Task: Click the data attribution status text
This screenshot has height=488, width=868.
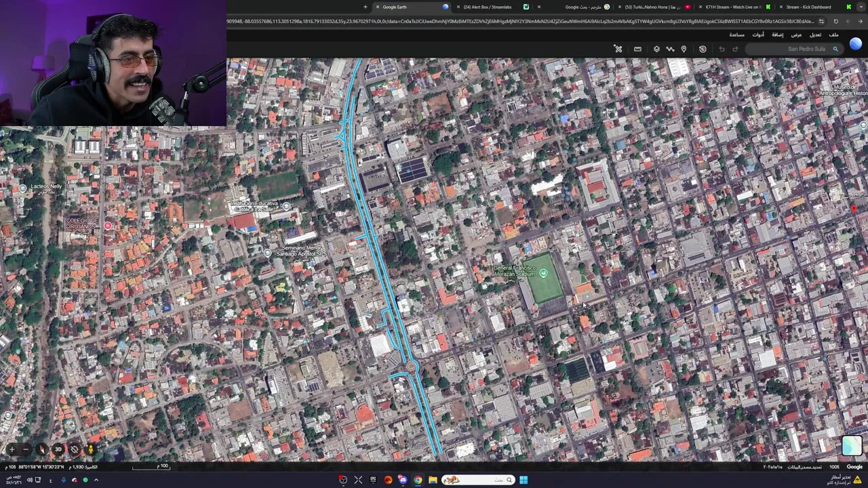Action: [x=805, y=467]
